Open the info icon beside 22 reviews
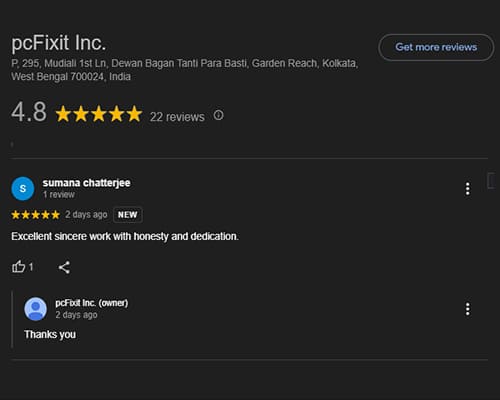Viewport: 500px width, 400px height. click(x=218, y=115)
